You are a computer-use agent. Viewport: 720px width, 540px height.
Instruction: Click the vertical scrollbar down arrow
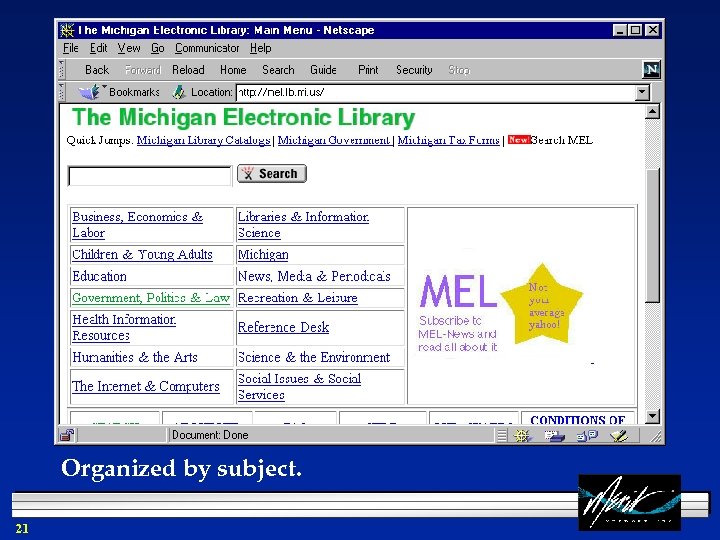tap(652, 416)
